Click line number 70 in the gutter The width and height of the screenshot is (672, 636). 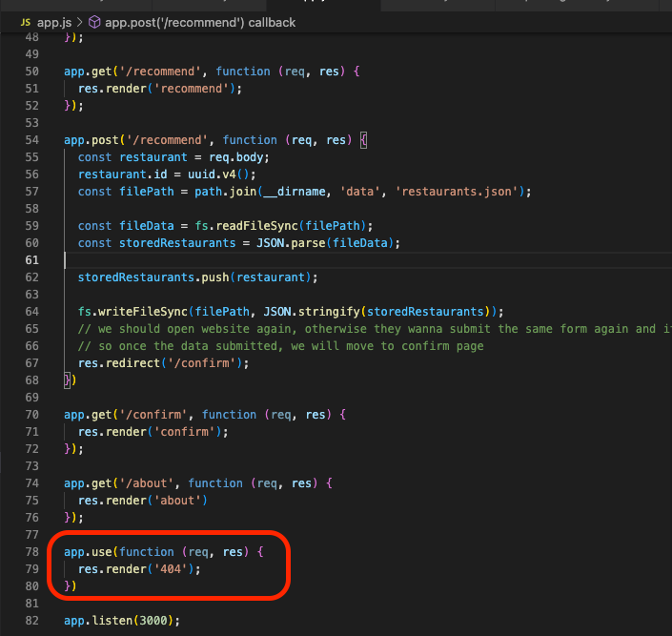(31, 414)
